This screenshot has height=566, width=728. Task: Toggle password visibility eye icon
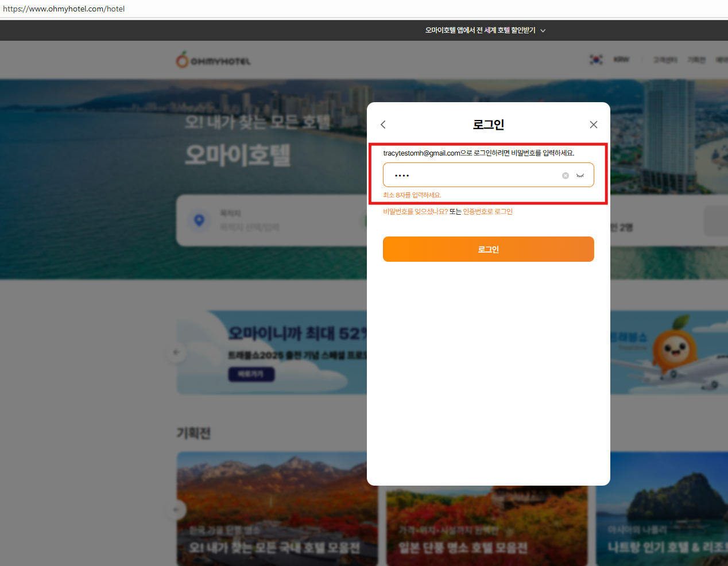pos(580,176)
